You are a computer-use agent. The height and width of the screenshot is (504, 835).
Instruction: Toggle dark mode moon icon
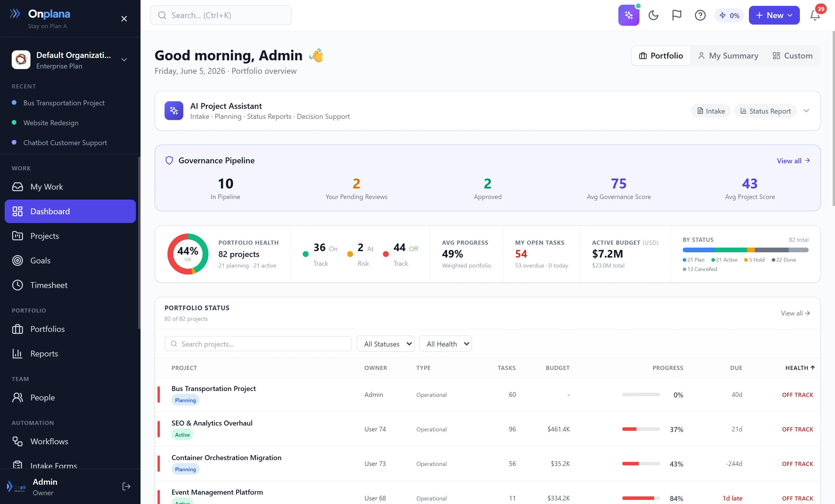(x=653, y=15)
